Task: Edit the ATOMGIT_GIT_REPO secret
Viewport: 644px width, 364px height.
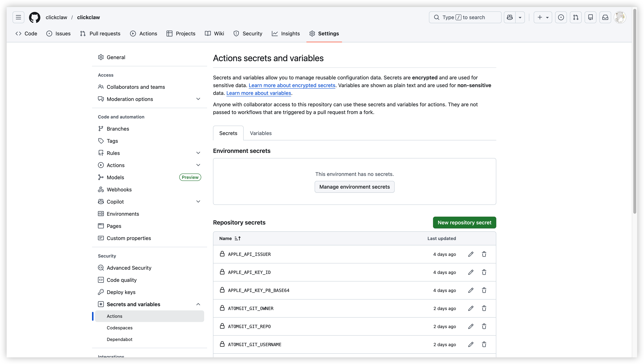Action: (x=470, y=326)
